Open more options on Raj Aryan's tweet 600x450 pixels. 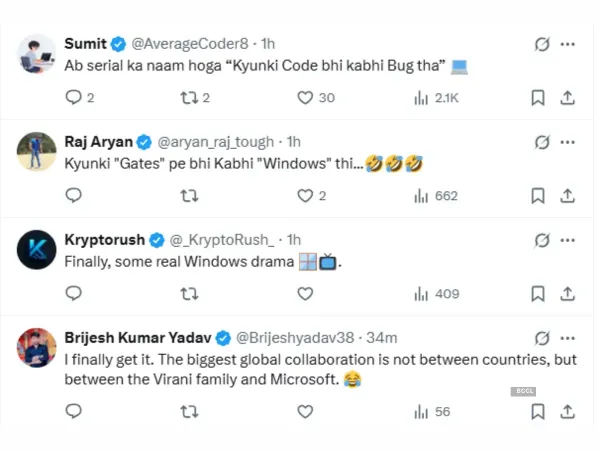click(567, 143)
